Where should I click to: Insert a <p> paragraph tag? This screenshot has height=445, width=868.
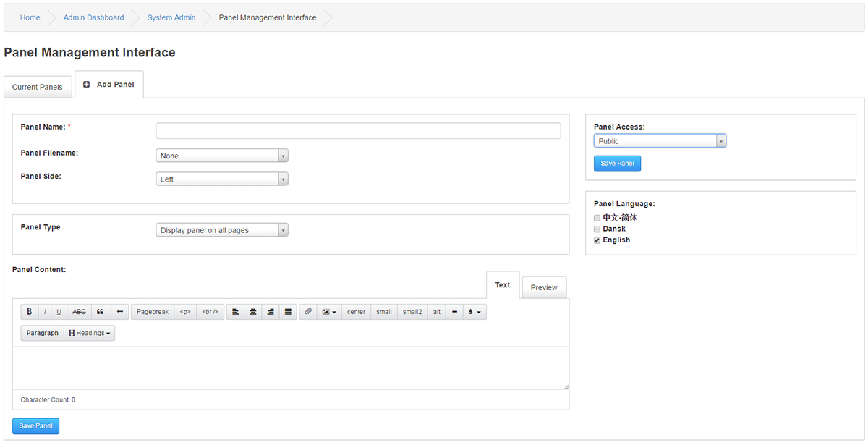(x=185, y=312)
